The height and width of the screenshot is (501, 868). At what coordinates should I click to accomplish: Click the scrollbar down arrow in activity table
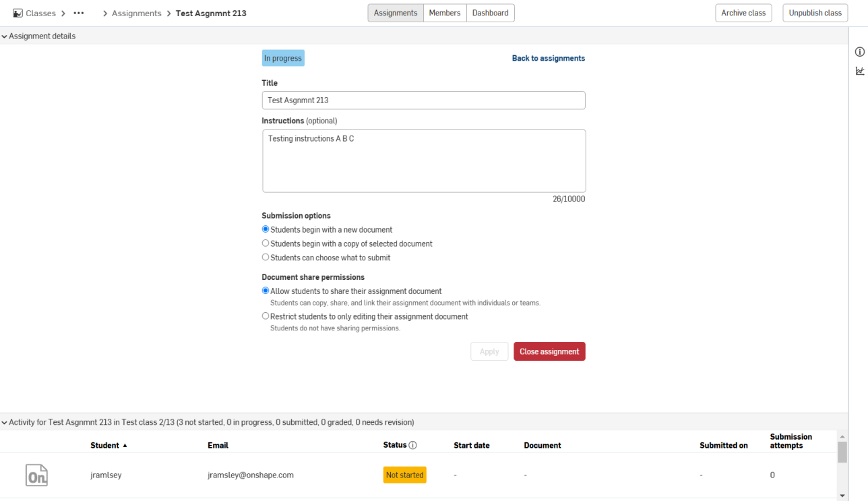point(842,495)
